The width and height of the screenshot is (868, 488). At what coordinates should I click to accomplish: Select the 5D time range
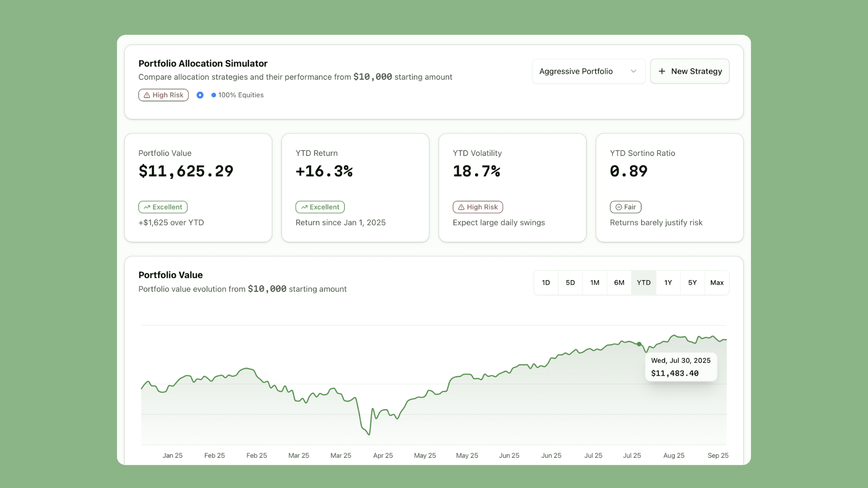tap(571, 283)
